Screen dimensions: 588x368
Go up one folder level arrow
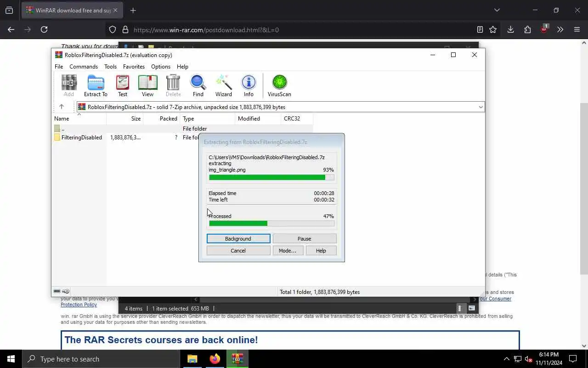tap(61, 107)
